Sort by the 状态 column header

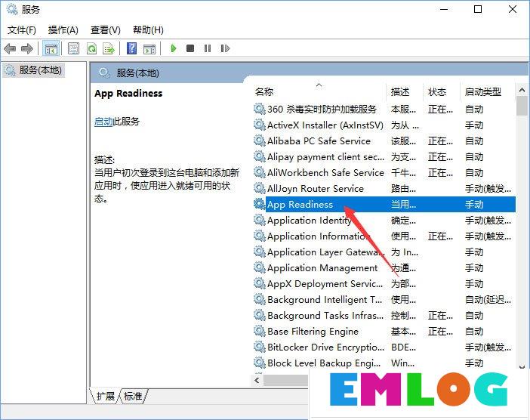point(437,92)
